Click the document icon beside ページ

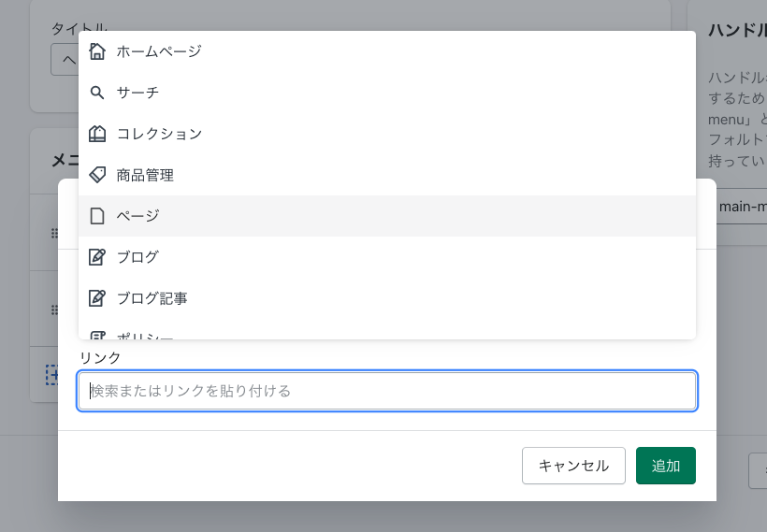(x=97, y=216)
